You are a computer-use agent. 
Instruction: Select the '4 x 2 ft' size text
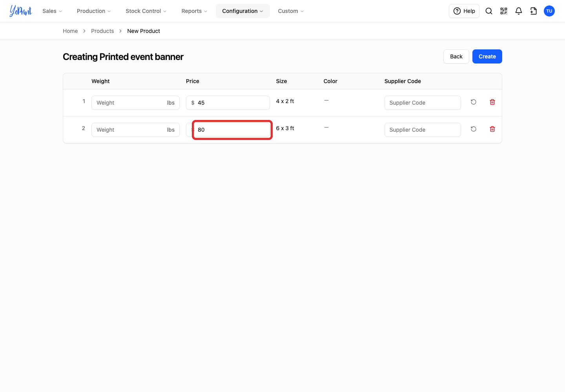pos(285,101)
